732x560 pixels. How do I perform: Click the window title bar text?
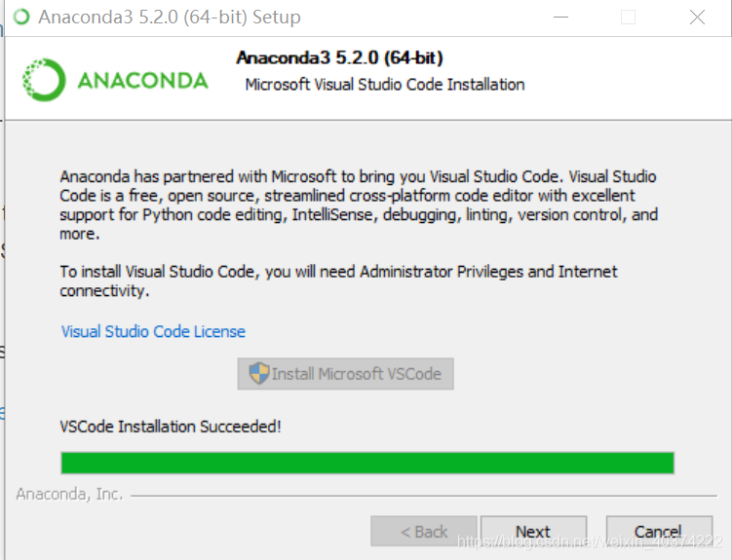[x=170, y=18]
